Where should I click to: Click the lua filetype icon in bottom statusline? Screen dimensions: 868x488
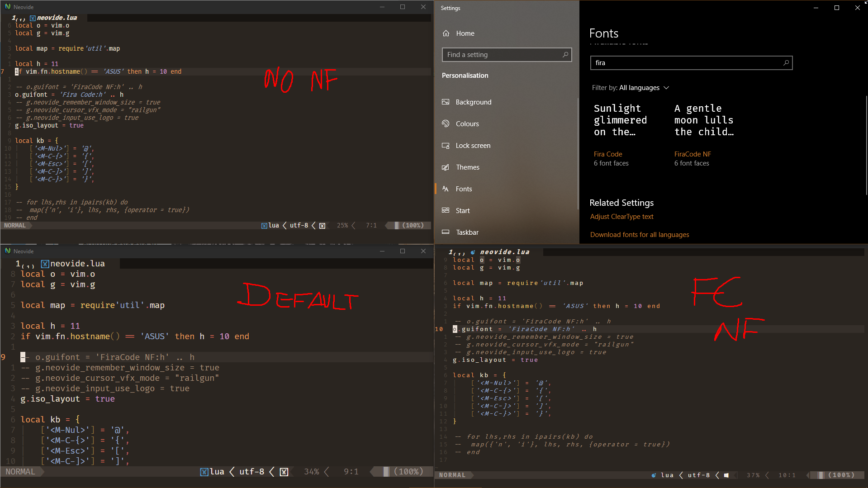(x=204, y=472)
